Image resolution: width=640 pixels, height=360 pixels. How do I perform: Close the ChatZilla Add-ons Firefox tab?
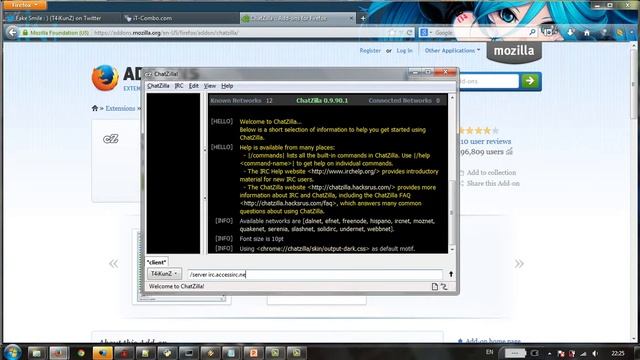351,18
